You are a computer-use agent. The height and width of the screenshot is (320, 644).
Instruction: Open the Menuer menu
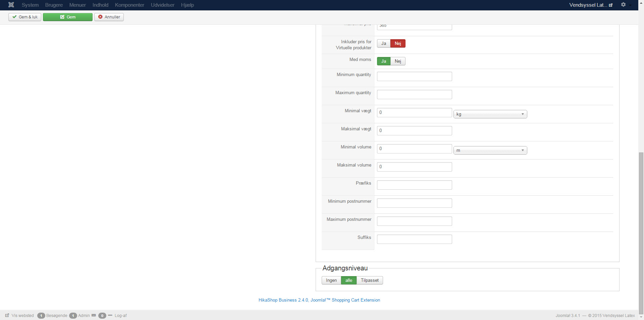pos(77,5)
